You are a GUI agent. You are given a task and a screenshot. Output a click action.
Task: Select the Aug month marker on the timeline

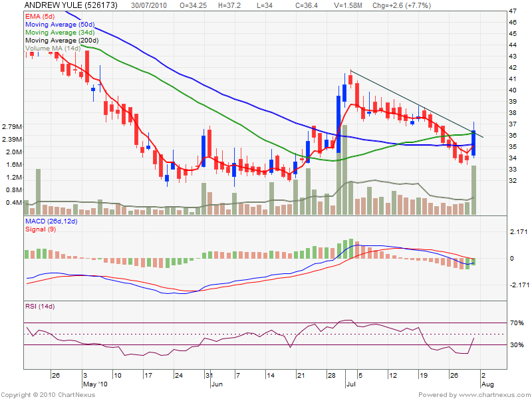[486, 384]
